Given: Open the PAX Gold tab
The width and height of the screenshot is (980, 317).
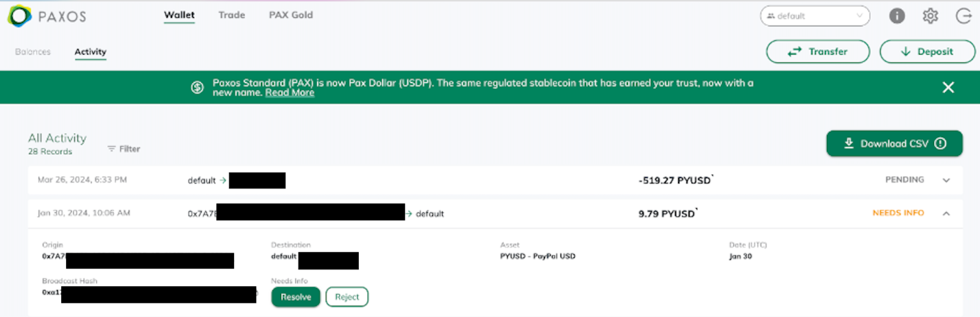Looking at the screenshot, I should [x=291, y=15].
